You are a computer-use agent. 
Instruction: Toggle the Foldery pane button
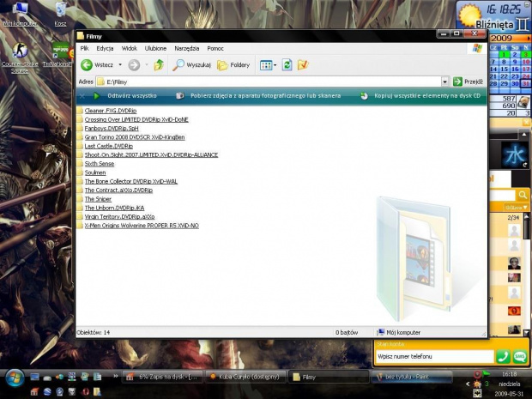click(x=233, y=64)
